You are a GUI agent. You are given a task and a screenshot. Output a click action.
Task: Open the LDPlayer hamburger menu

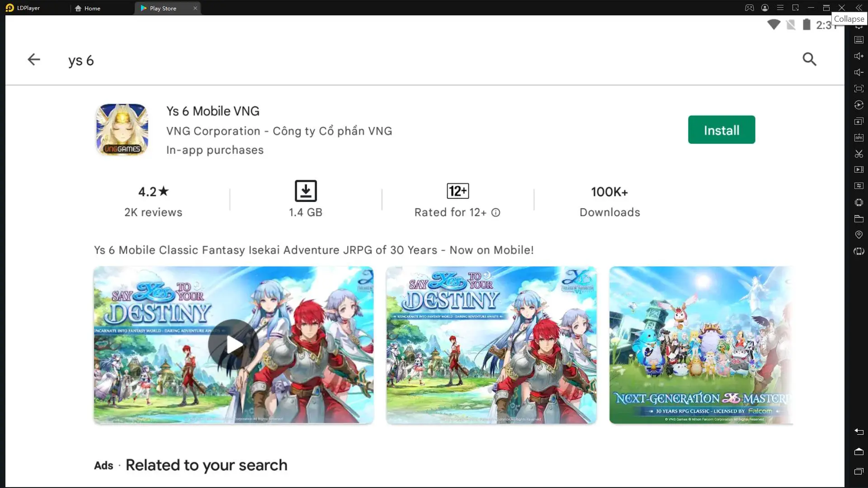click(x=780, y=8)
